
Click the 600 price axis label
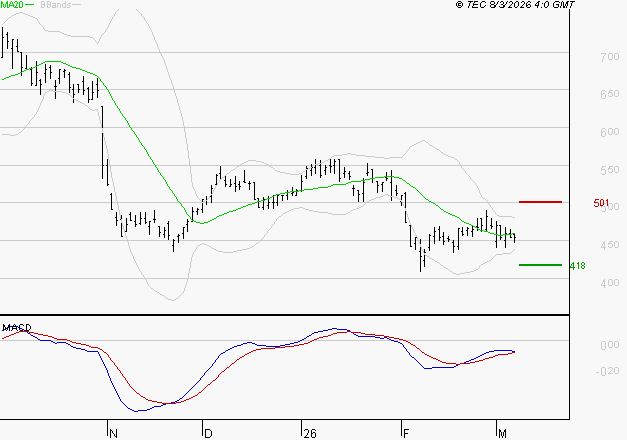tap(609, 132)
